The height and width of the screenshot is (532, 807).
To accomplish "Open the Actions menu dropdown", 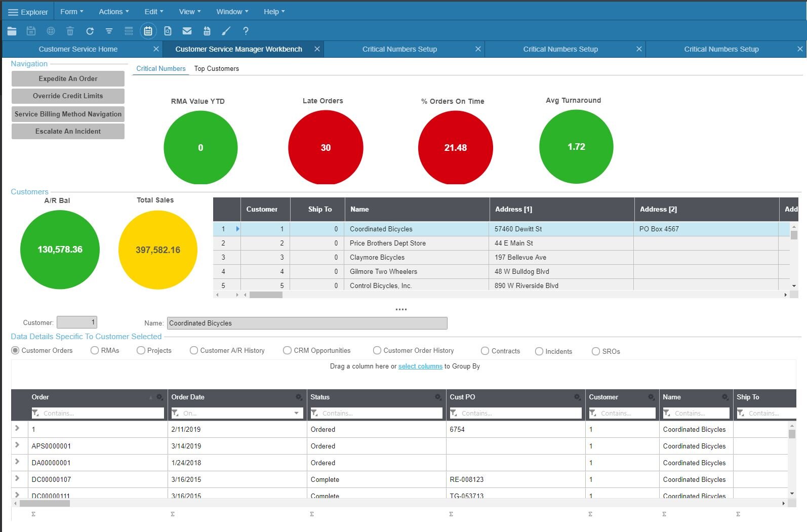I will 113,12.
